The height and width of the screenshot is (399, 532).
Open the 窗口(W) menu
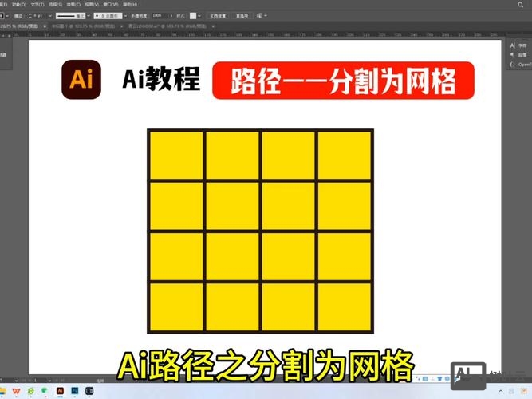(x=111, y=5)
